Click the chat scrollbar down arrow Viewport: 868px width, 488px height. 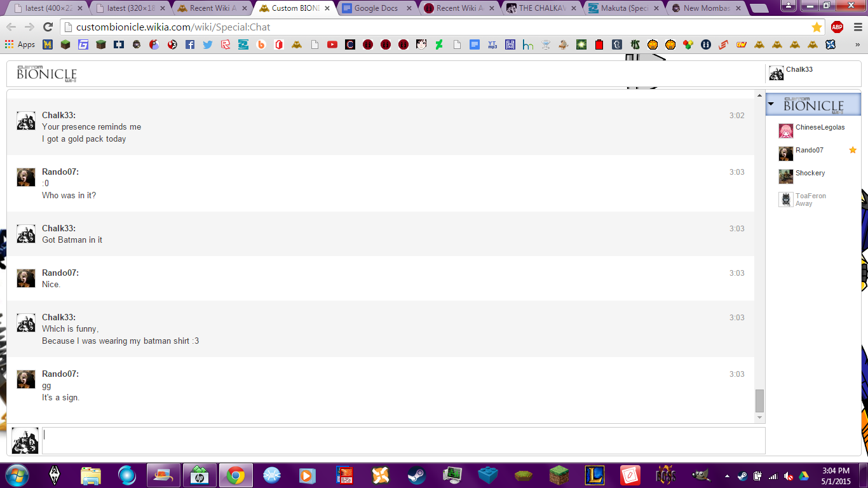[x=759, y=417]
